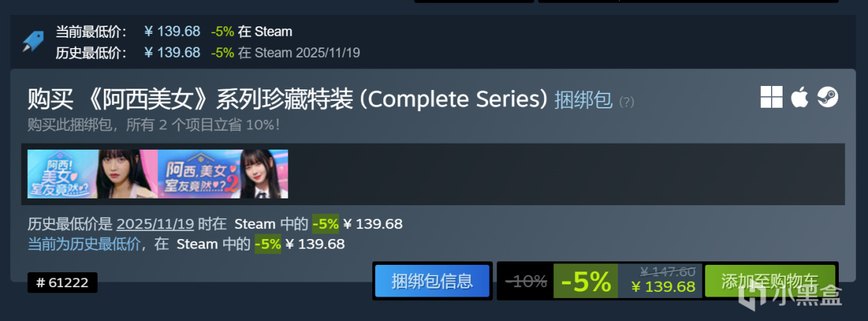Click the 历史最低价 ¥ 139.68 price text
Viewport: 868px width, 321px height.
[172, 52]
